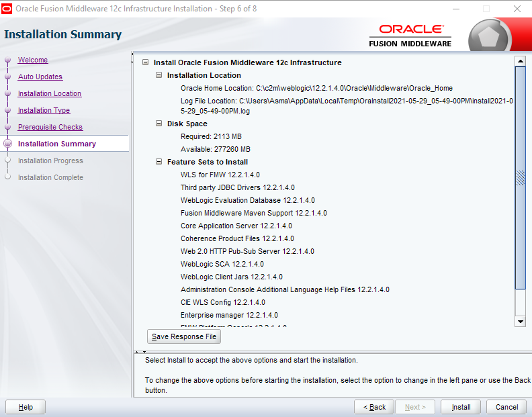Click the Installation Summary current-step marker icon
This screenshot has height=417, width=532.
pos(8,144)
